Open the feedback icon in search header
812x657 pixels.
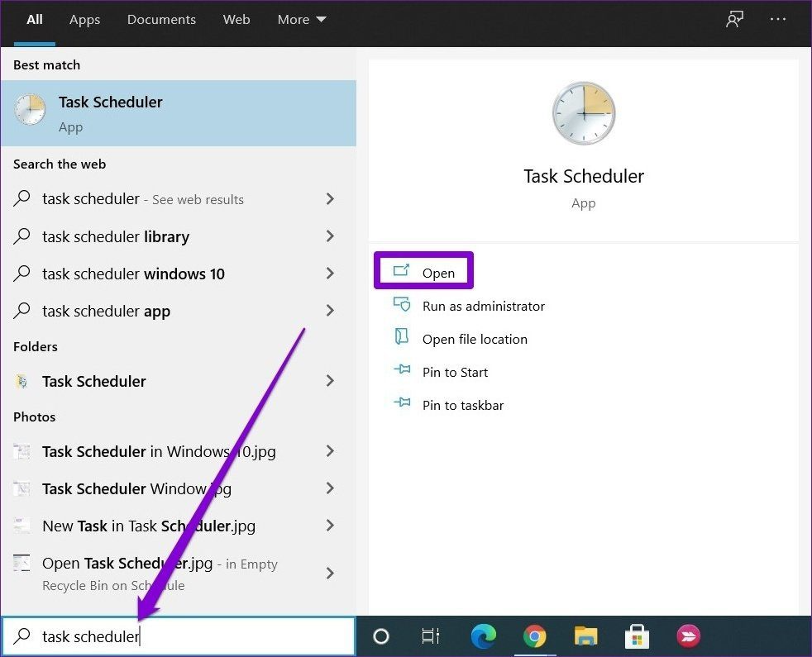point(734,20)
